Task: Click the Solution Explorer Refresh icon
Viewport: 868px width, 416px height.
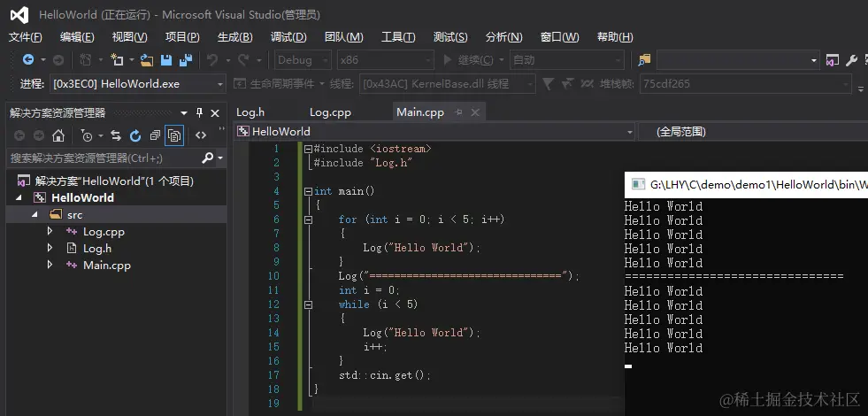Action: 135,135
